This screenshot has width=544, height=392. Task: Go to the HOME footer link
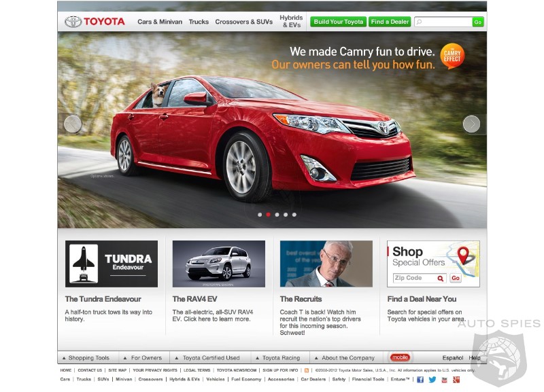[x=65, y=370]
